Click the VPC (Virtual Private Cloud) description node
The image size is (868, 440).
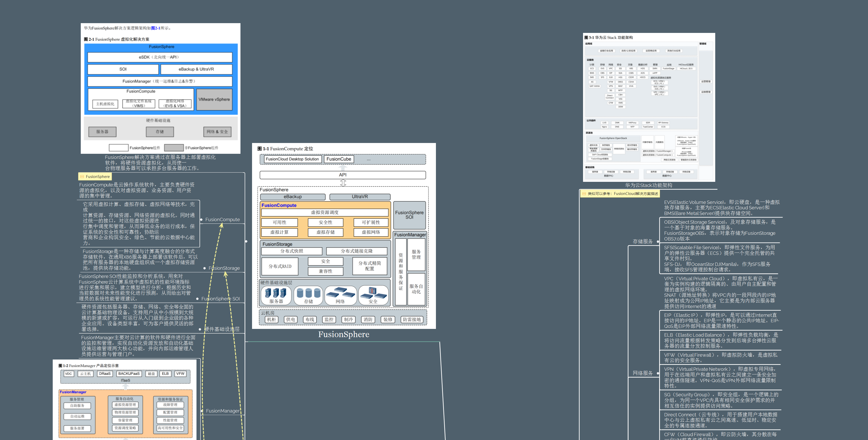(721, 292)
